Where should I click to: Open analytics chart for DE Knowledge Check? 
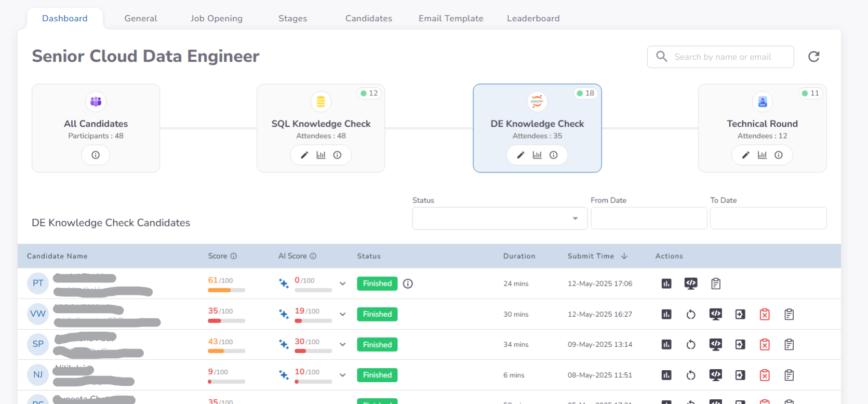(537, 155)
